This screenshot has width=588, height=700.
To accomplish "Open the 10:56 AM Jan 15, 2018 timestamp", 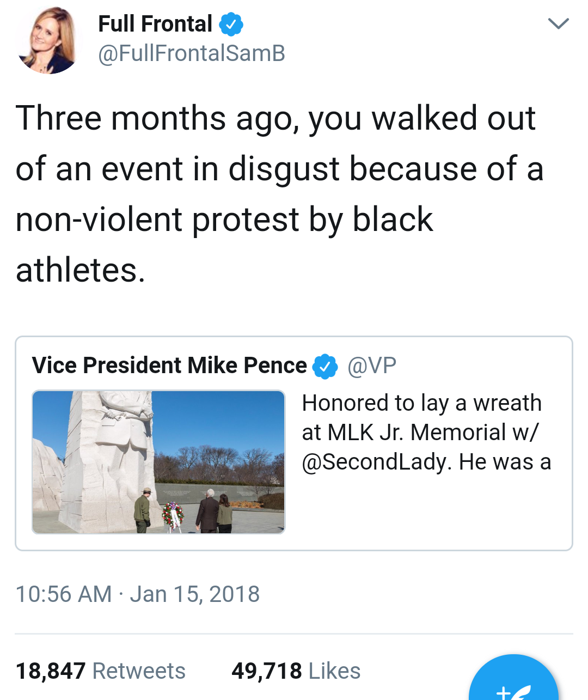I will 137,594.
